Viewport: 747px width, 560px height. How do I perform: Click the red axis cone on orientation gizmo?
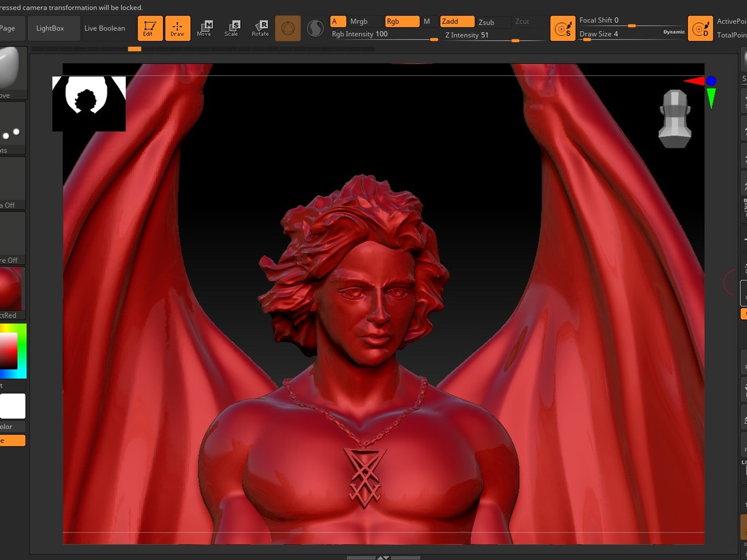tap(694, 81)
